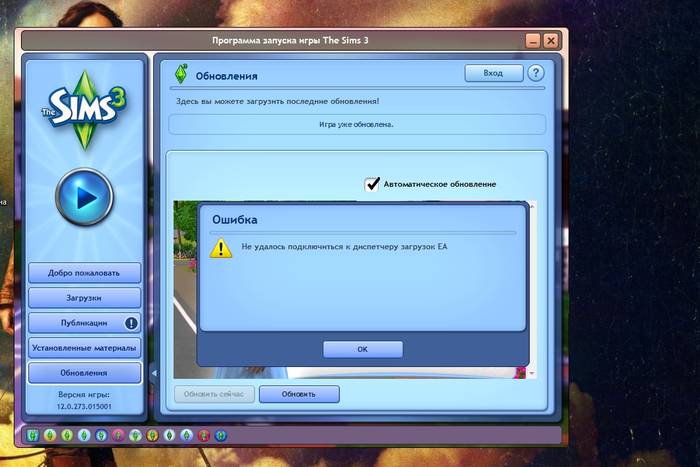Click the version number 12.0.273.015001
The width and height of the screenshot is (700, 467).
(x=84, y=406)
